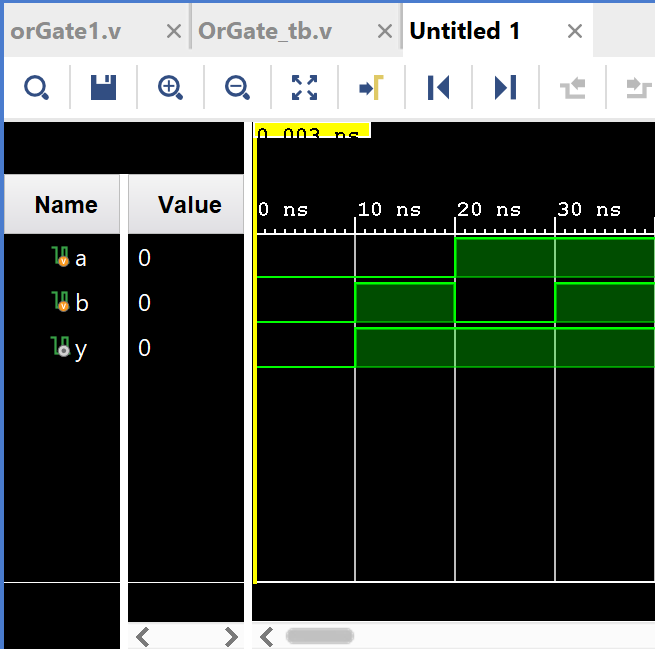Click the Zoom Fit icon
The image size is (655, 649).
304,88
